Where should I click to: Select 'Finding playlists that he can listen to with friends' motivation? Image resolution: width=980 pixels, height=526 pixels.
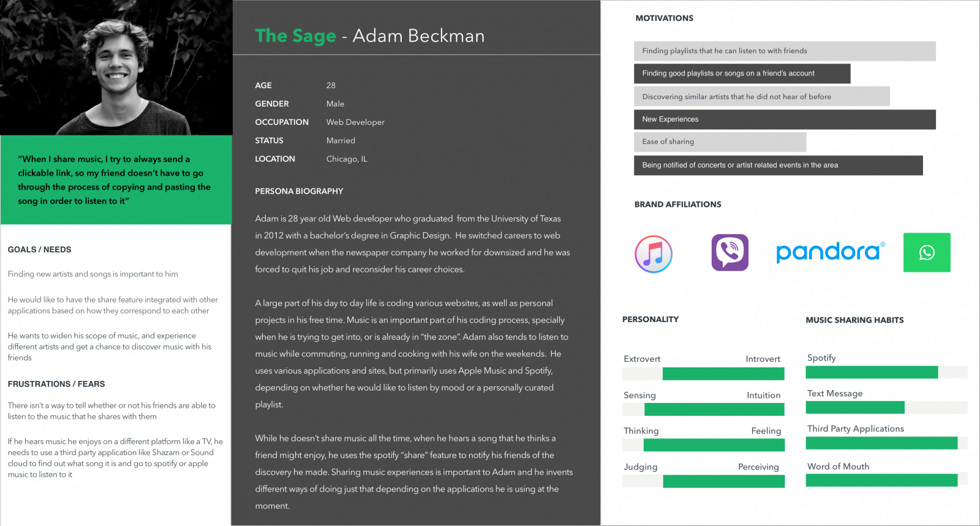click(785, 51)
